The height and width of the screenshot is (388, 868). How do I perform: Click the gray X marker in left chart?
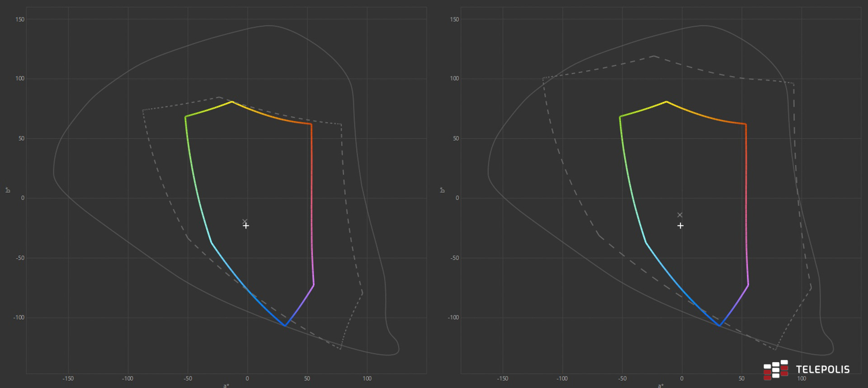pos(245,222)
